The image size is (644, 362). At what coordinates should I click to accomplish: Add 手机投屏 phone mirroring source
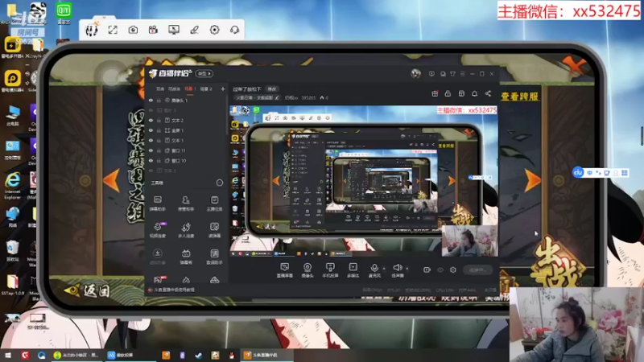click(x=330, y=270)
